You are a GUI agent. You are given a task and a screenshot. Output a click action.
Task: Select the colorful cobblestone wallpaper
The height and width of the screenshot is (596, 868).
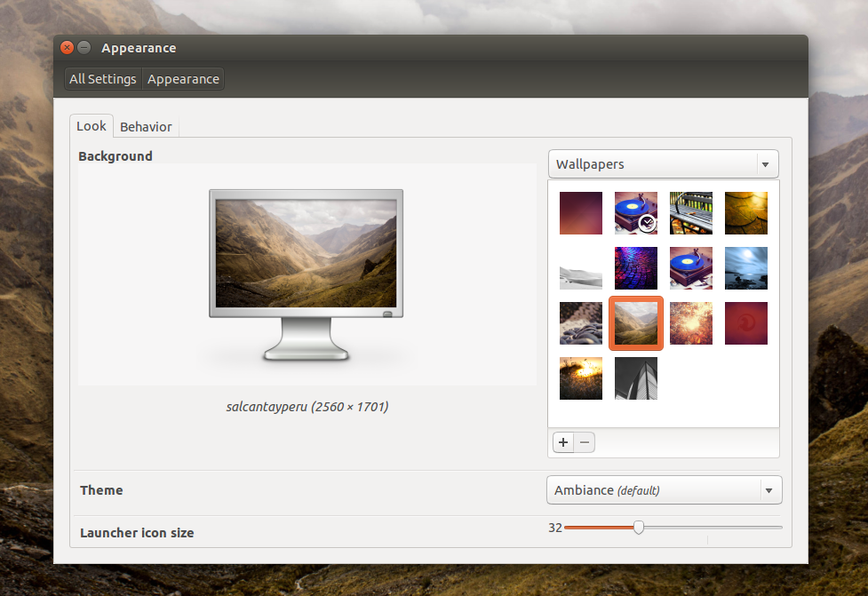(636, 268)
